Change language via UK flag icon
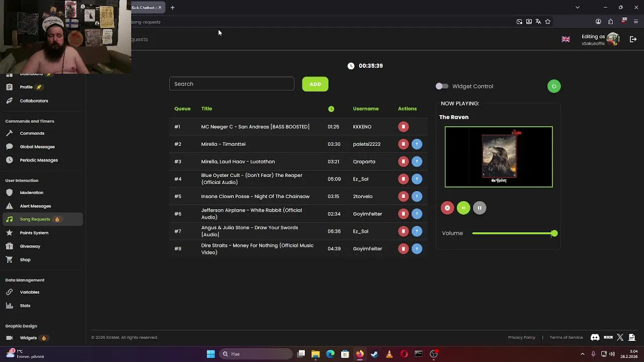644x362 pixels. pos(566,39)
